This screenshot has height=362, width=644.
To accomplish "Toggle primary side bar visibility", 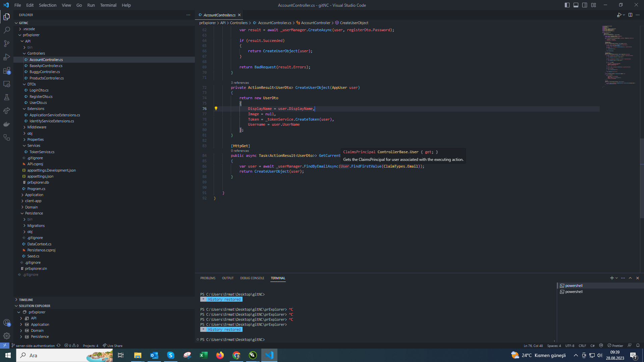I will [567, 5].
